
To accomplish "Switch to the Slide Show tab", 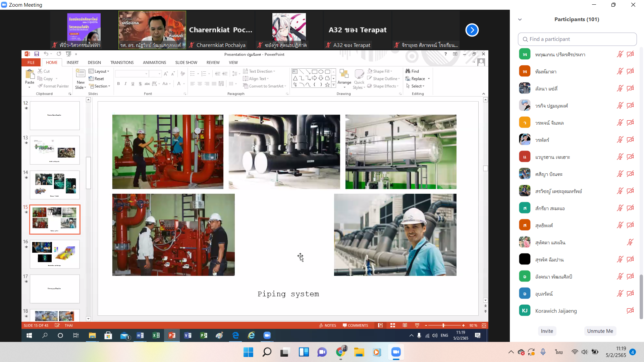I will [186, 63].
